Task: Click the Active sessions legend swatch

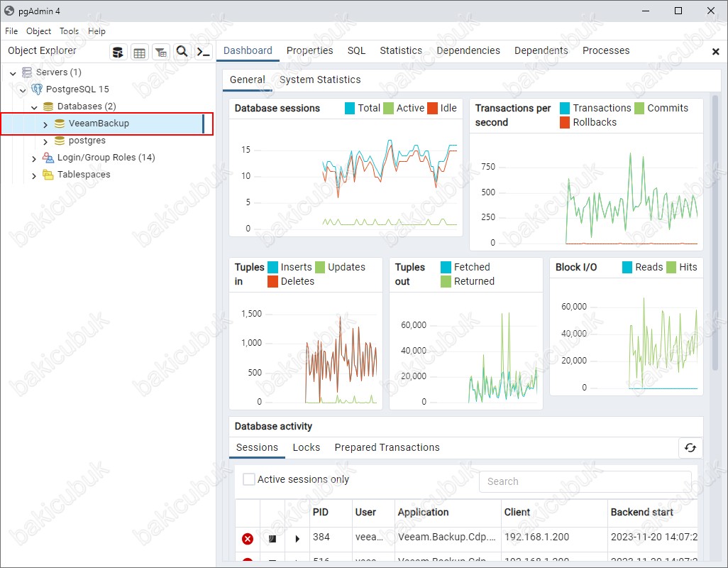Action: [x=389, y=108]
